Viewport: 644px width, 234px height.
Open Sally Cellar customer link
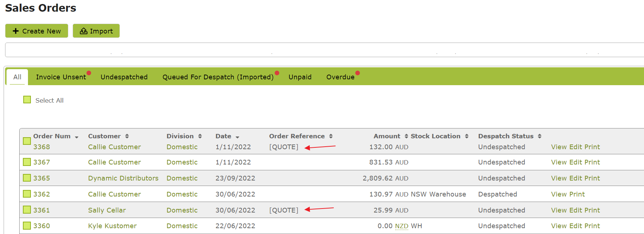[x=107, y=210]
